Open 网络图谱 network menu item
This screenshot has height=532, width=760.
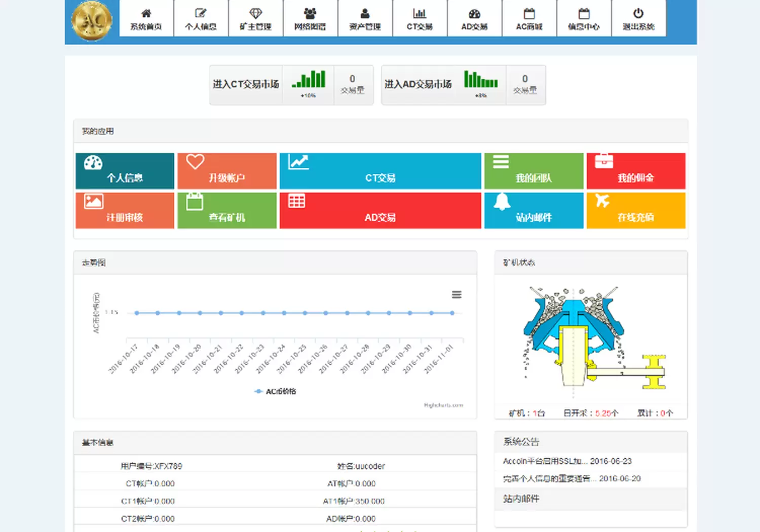click(310, 19)
